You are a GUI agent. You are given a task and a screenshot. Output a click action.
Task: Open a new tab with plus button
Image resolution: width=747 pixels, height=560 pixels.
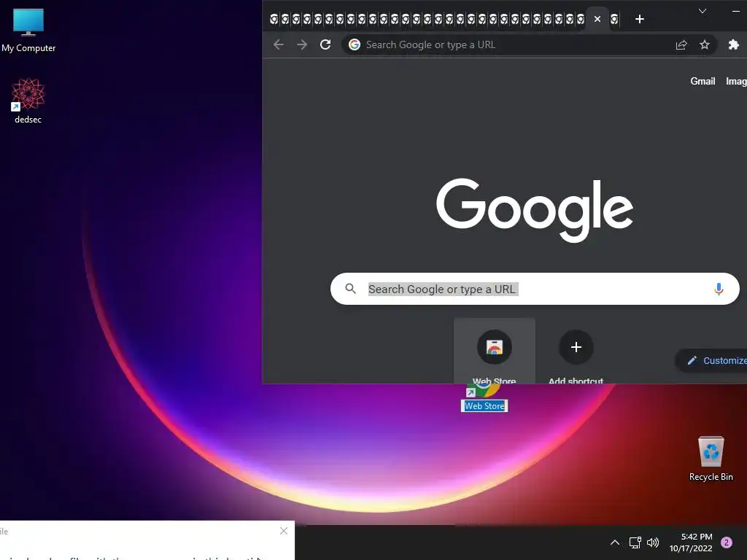[x=640, y=19]
